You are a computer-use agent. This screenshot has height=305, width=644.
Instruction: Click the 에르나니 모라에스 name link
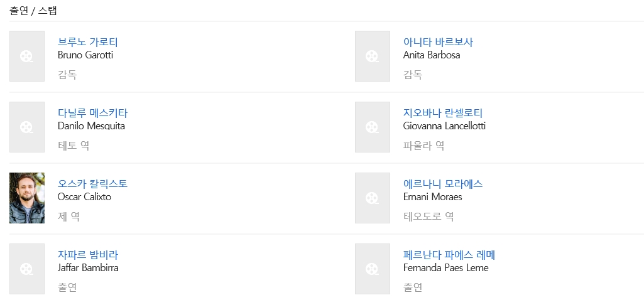(442, 184)
